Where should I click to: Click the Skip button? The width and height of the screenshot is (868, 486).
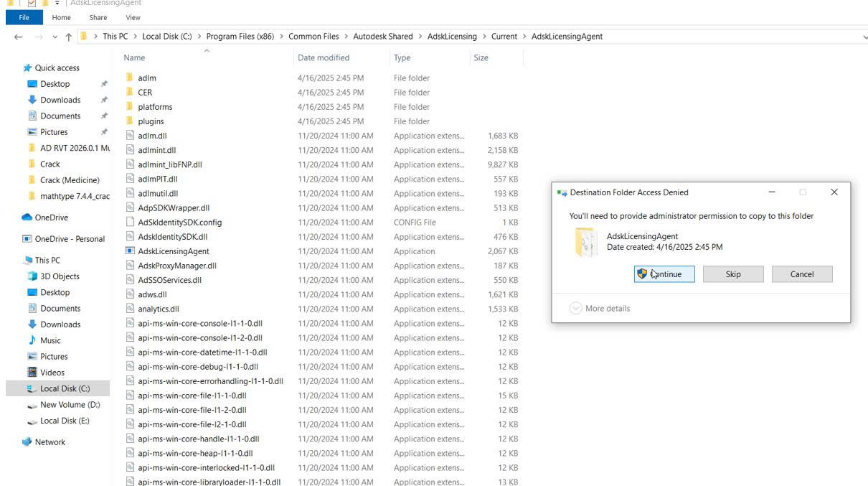733,274
